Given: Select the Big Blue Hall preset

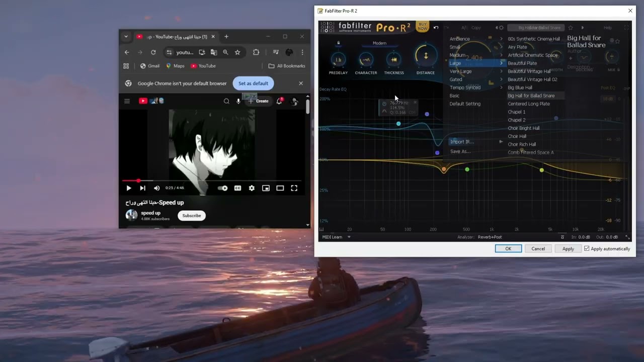Looking at the screenshot, I should pos(520,87).
